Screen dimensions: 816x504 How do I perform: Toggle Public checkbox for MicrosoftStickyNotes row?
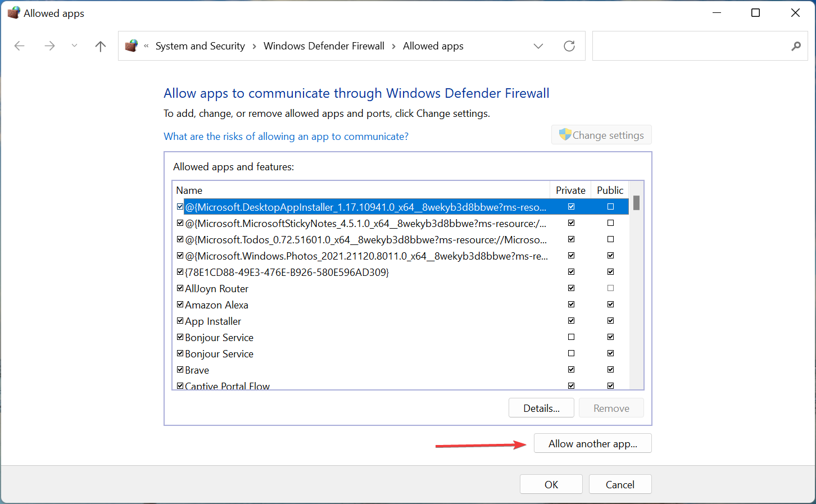coord(610,223)
